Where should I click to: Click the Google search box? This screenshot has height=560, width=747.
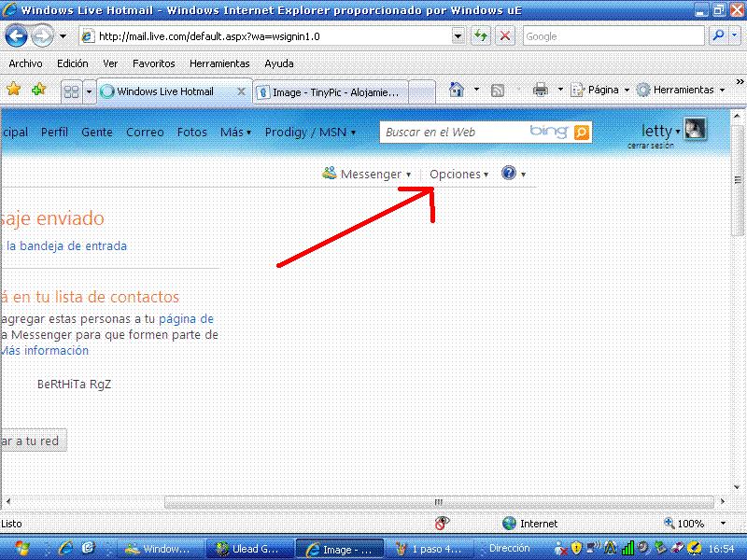coord(613,36)
